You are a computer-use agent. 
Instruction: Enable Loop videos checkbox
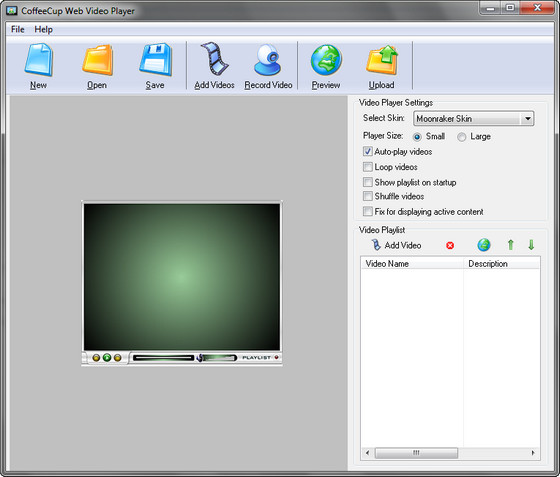[x=368, y=167]
